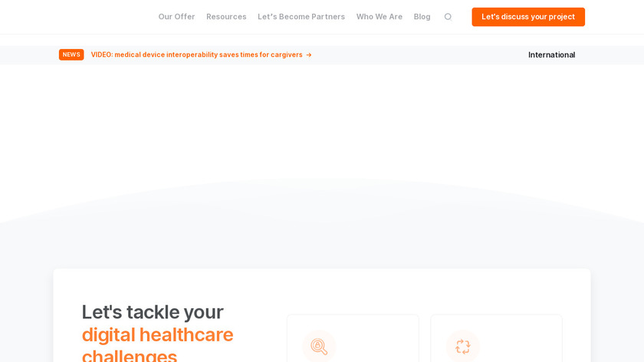The image size is (644, 362).
Task: Open Let's Become Partners menu item
Action: coord(301,17)
